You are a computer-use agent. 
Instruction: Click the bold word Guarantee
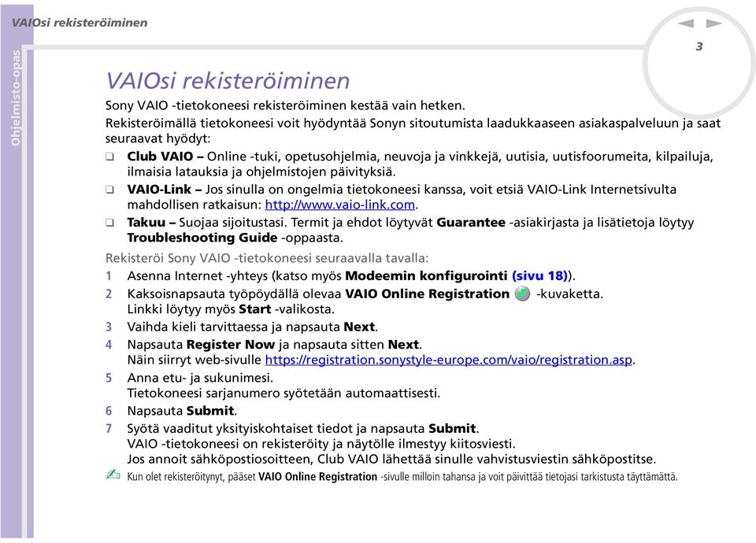click(471, 222)
